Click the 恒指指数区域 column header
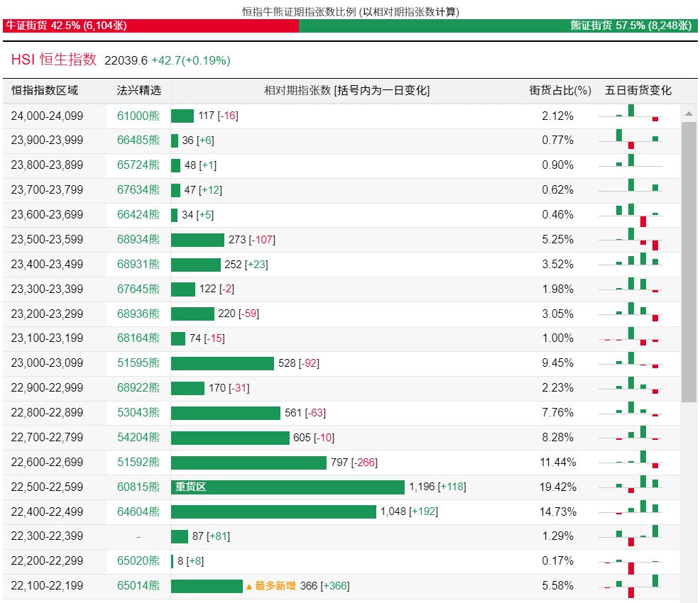 point(45,91)
